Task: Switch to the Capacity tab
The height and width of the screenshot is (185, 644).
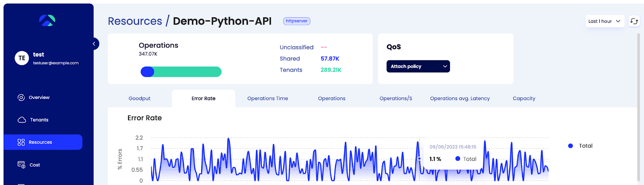Action: [x=524, y=98]
